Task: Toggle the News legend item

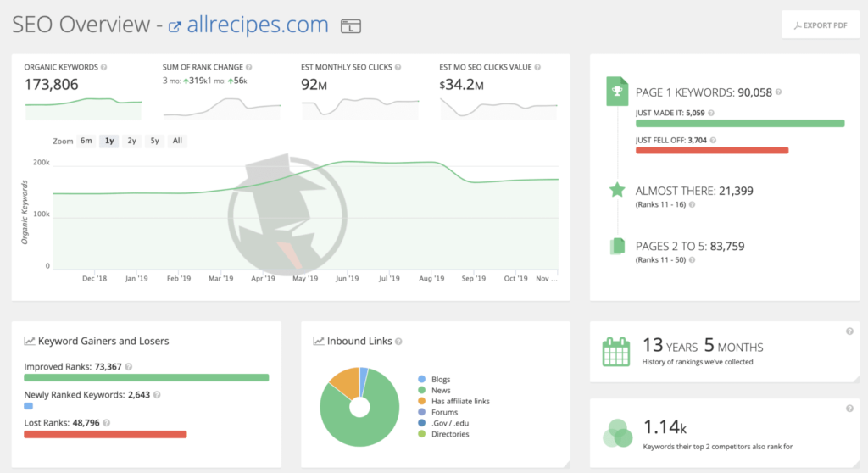Action: pos(435,391)
